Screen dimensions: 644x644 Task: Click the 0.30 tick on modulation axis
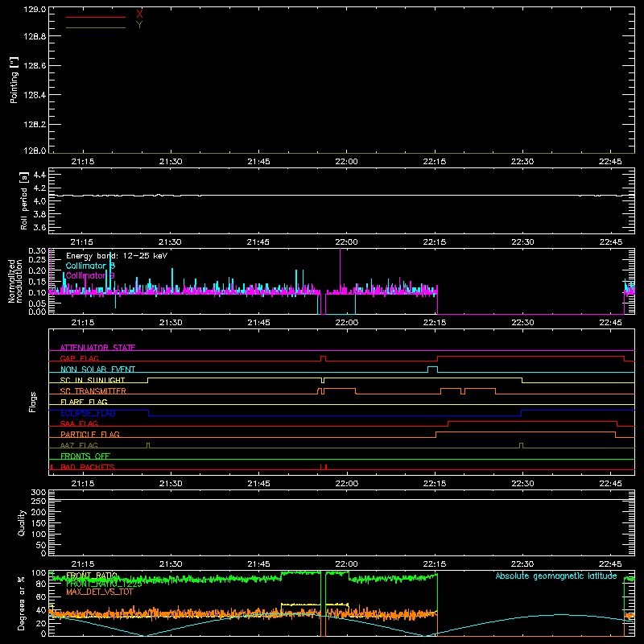[37, 250]
